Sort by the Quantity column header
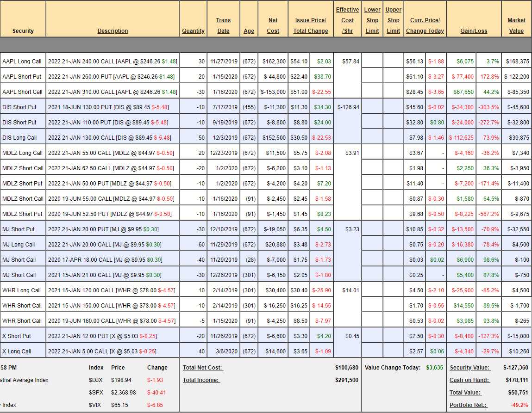532x413 pixels. (x=193, y=31)
